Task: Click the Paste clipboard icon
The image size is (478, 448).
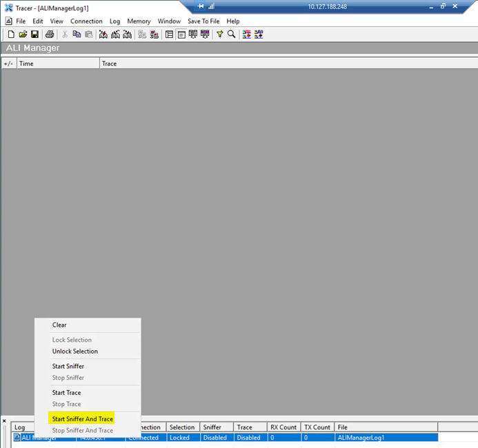Action: pyautogui.click(x=89, y=34)
